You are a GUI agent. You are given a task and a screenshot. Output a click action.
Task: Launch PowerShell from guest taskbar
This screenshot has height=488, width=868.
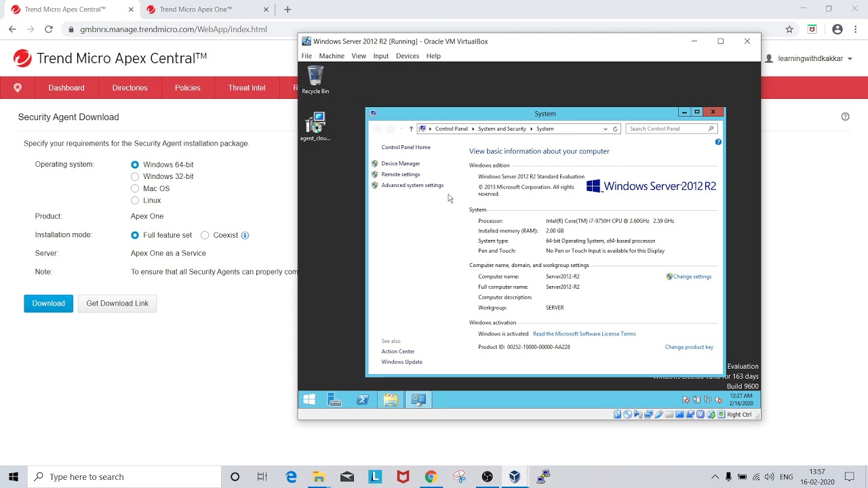point(362,400)
